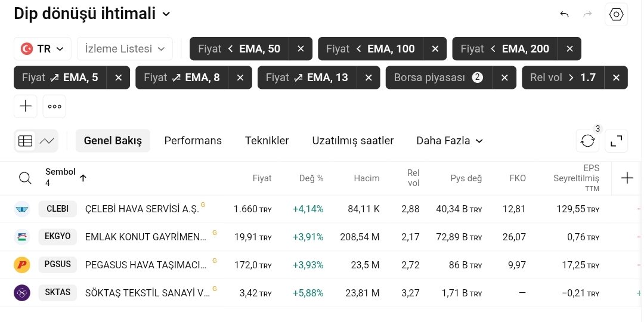Add a column using plus icon
The width and height of the screenshot is (644, 322).
coord(627,178)
